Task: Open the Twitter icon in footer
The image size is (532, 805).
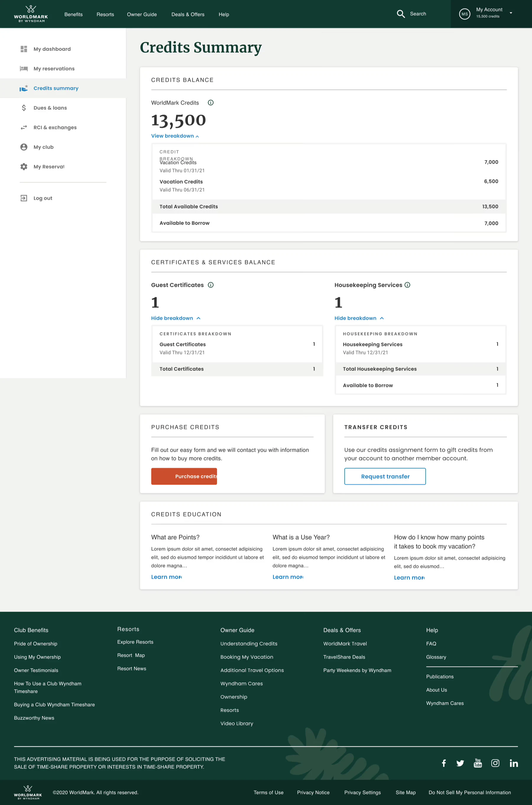Action: point(460,763)
